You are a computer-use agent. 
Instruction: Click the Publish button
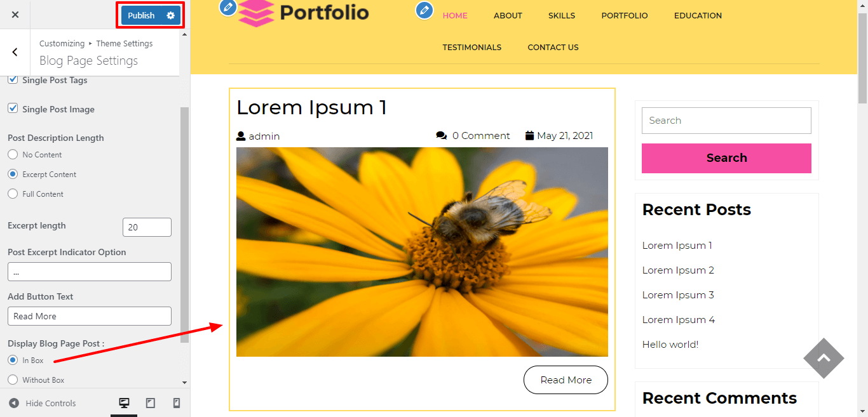[x=141, y=15]
